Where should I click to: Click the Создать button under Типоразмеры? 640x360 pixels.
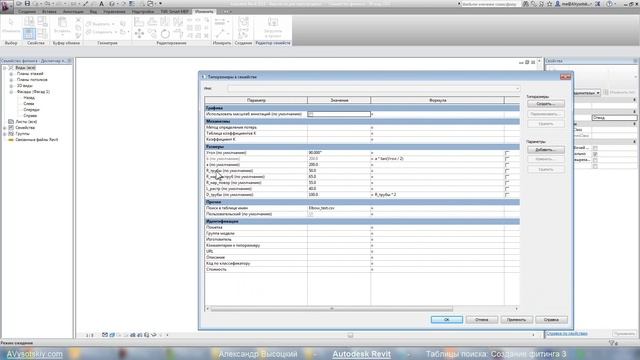coord(546,104)
